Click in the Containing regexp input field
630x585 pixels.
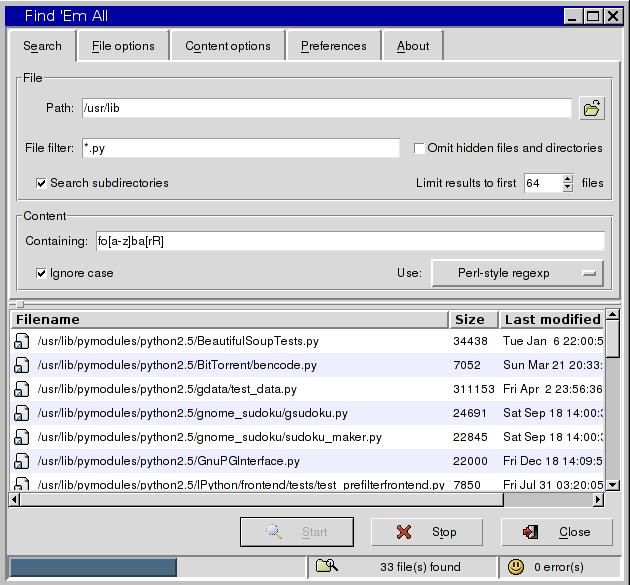pos(350,241)
